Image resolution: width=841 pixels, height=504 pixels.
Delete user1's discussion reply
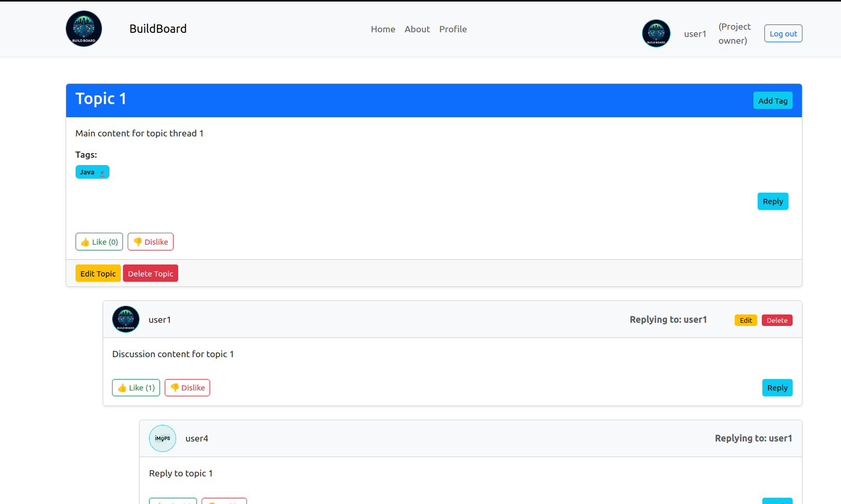[x=777, y=320]
